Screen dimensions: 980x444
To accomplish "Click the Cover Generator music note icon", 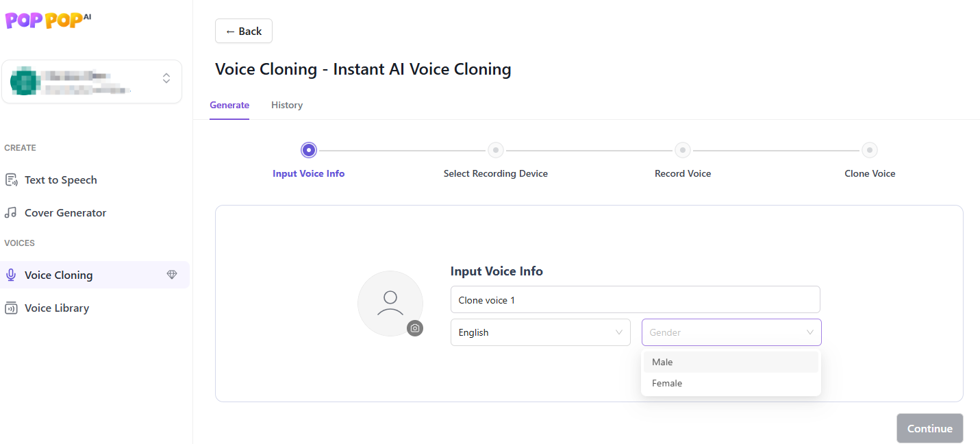I will click(11, 213).
